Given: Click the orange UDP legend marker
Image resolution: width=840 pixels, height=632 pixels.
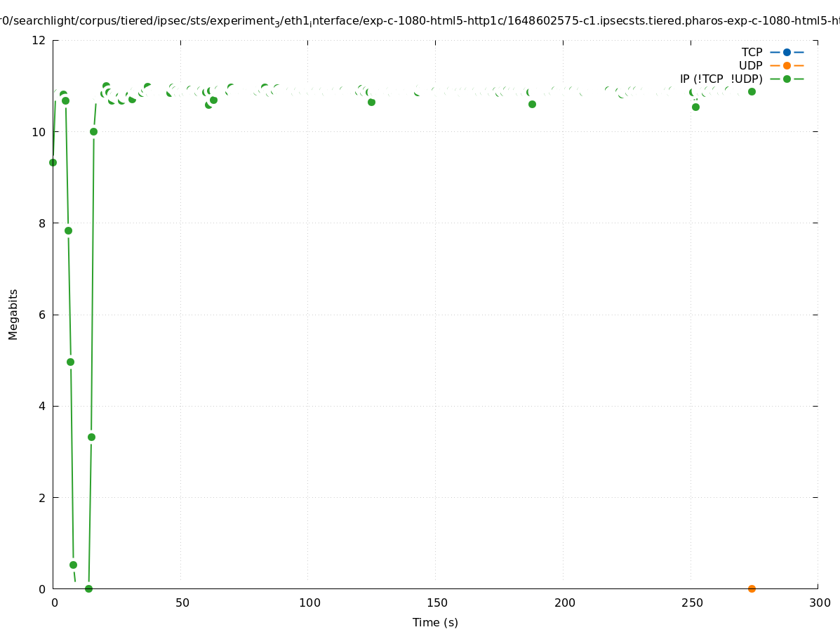Looking at the screenshot, I should click(787, 65).
